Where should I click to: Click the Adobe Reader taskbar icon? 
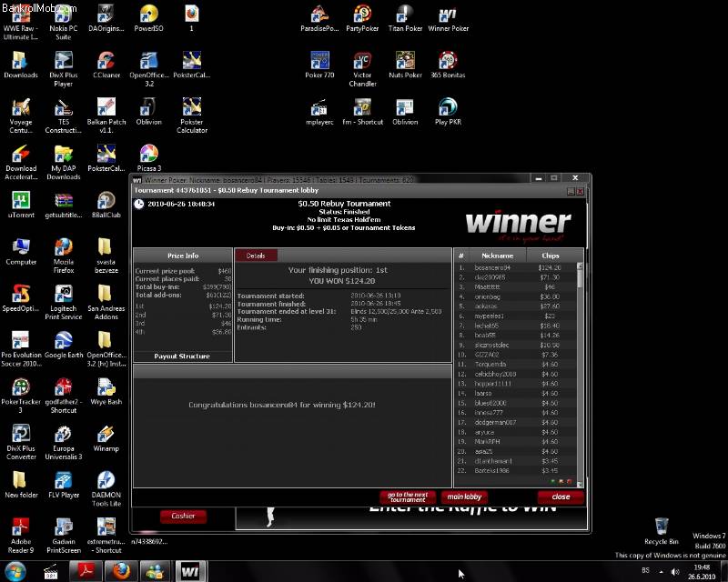point(86,571)
